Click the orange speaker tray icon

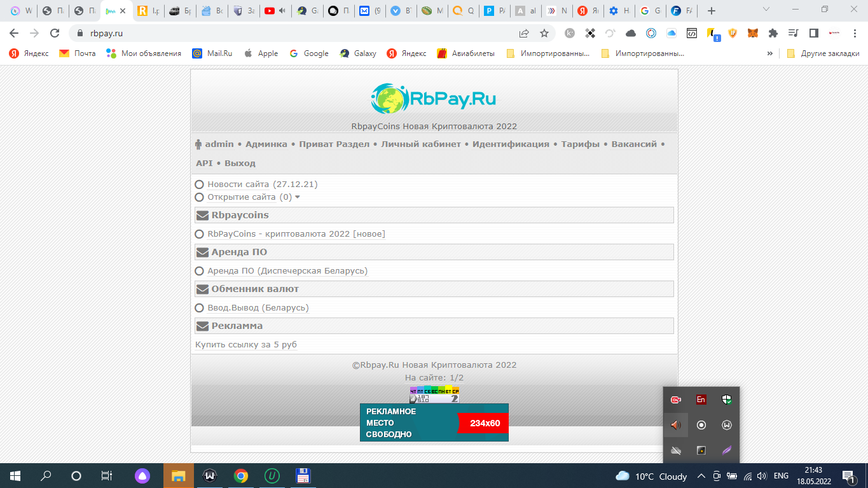[x=675, y=425]
